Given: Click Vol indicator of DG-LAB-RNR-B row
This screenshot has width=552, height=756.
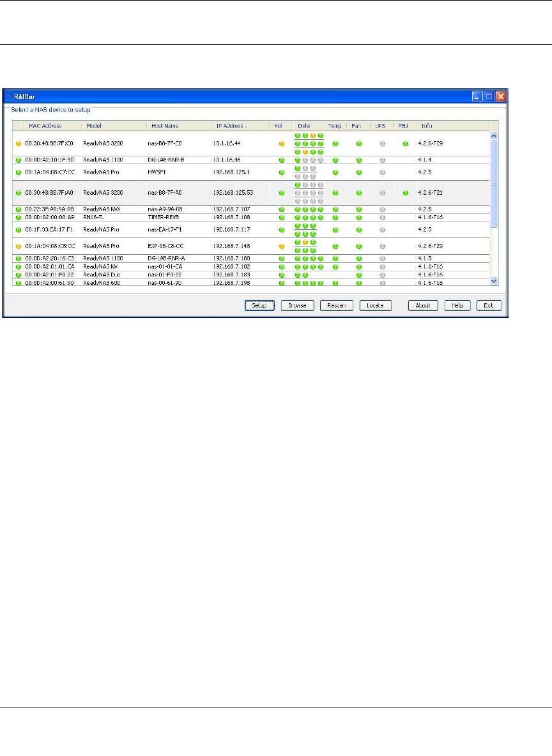Looking at the screenshot, I should pos(282,160).
